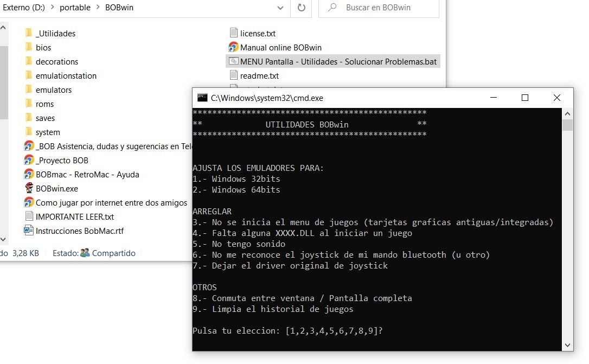Image resolution: width=589 pixels, height=364 pixels.
Task: Click Chrome icon of BOBmac - RetroMac - Ayuda
Action: (x=29, y=174)
